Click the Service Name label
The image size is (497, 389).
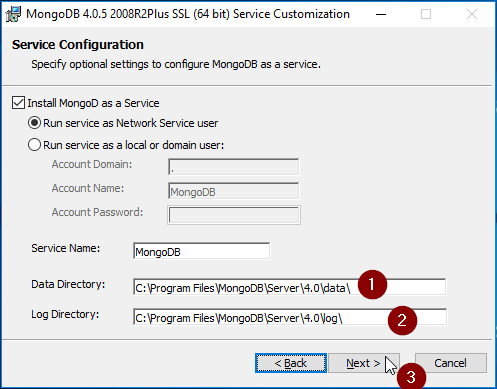coord(66,248)
